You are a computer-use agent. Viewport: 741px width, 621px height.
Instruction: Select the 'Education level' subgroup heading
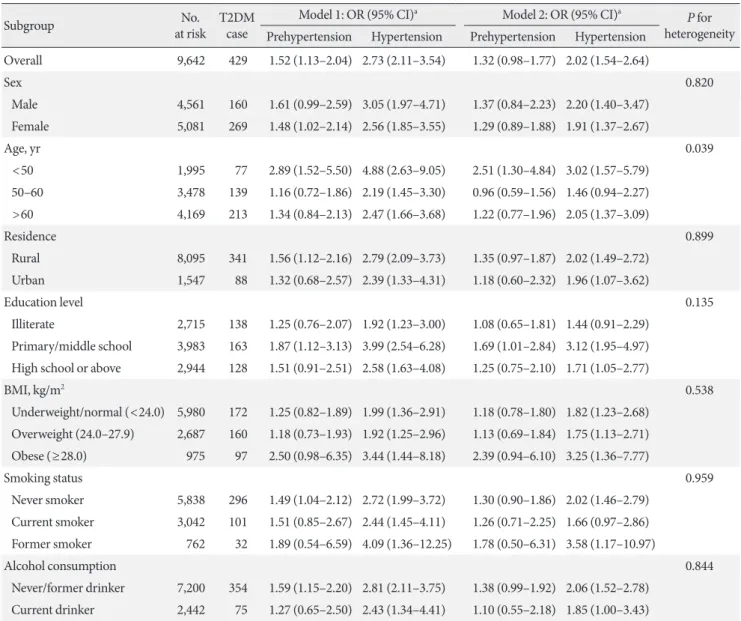(43, 302)
